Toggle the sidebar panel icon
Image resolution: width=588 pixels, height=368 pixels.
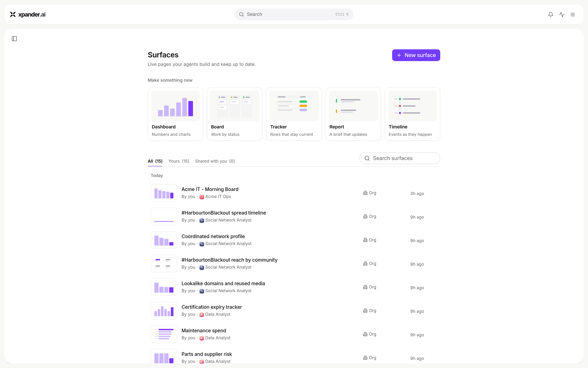tap(14, 39)
